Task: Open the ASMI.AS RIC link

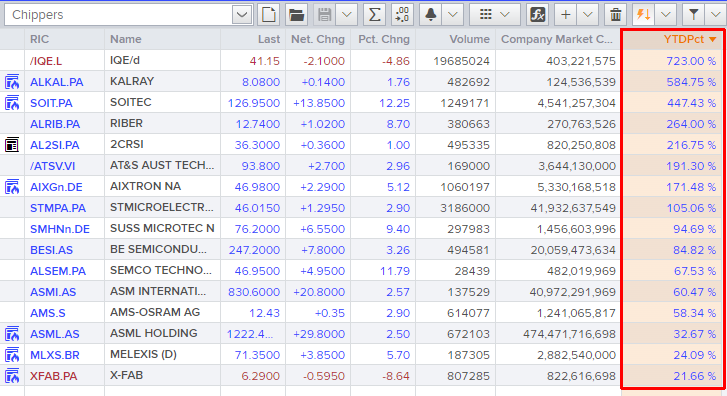Action: 53,292
